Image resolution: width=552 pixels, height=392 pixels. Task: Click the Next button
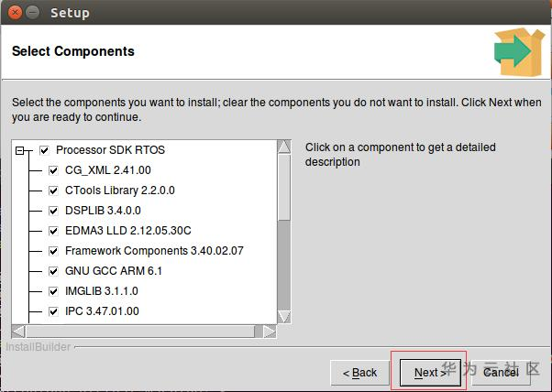(x=430, y=373)
